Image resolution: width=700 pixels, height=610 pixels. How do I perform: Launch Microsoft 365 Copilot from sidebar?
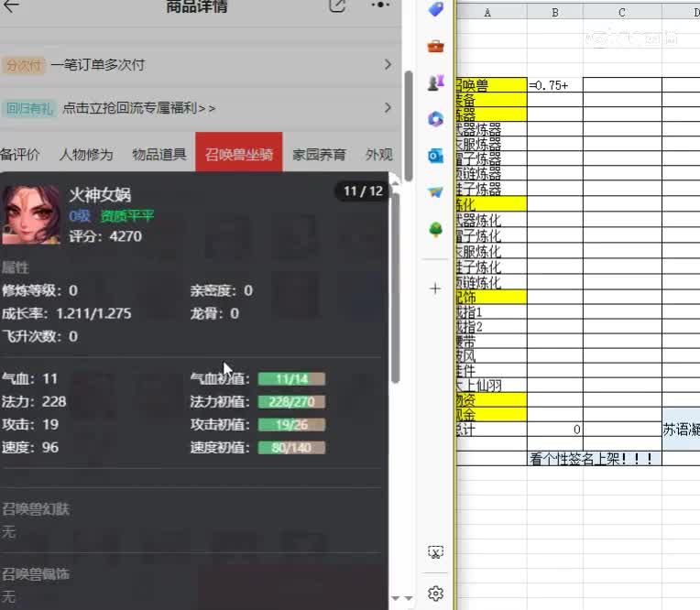436,119
